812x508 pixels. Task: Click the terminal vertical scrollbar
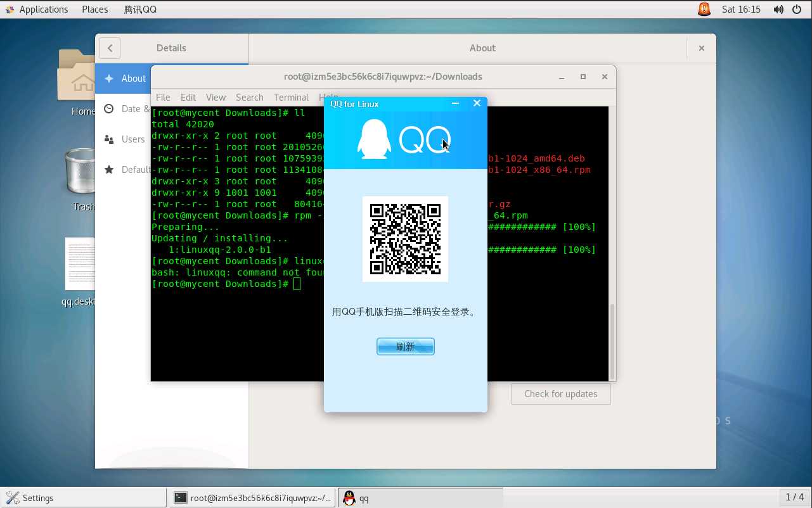(x=612, y=341)
